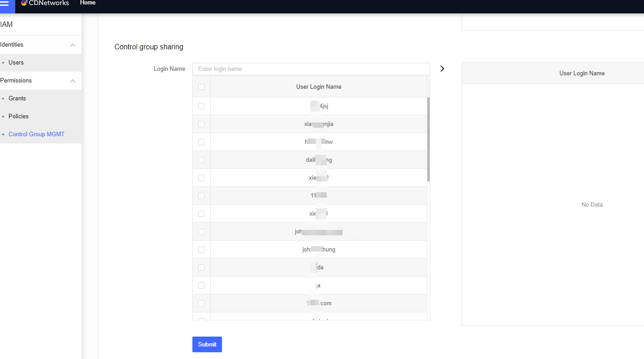Click the CDNetworks logo
This screenshot has width=644, height=359.
tap(45, 3)
